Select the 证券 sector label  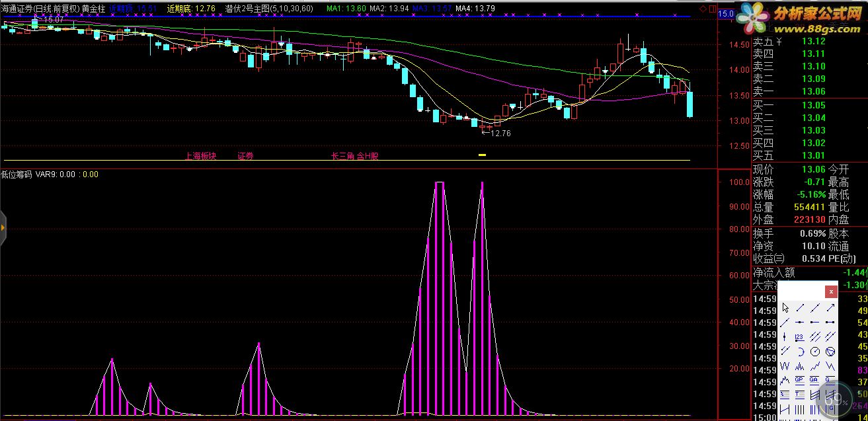click(245, 157)
